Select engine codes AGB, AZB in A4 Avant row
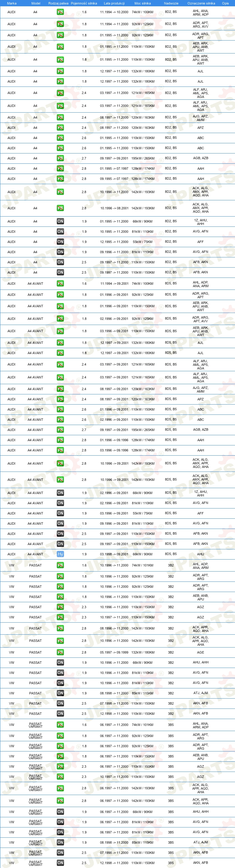 point(201,429)
